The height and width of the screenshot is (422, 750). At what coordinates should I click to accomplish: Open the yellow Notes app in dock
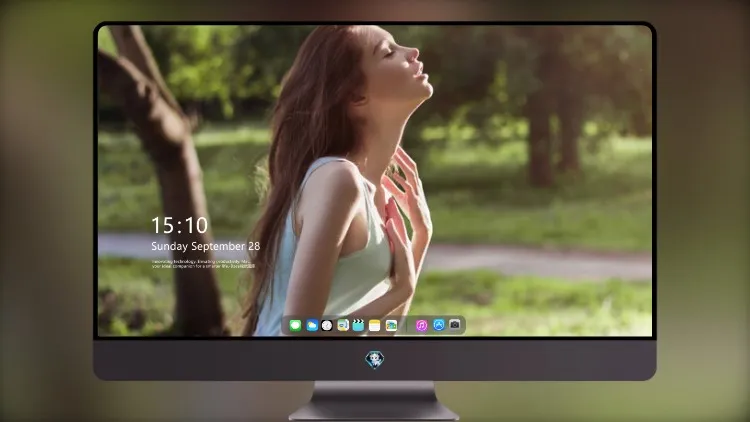[375, 326]
